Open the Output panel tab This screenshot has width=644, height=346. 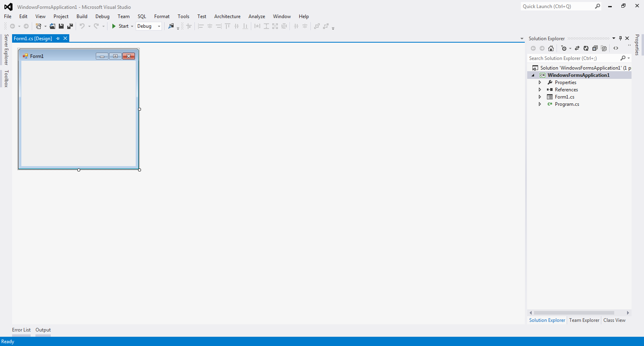coord(43,330)
